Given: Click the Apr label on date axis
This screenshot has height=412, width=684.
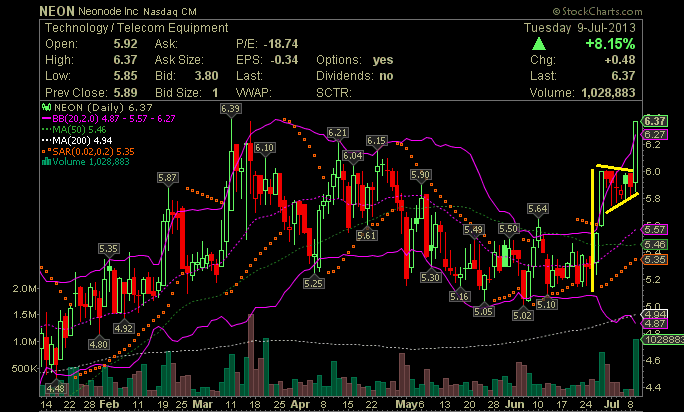Looking at the screenshot, I should point(300,404).
